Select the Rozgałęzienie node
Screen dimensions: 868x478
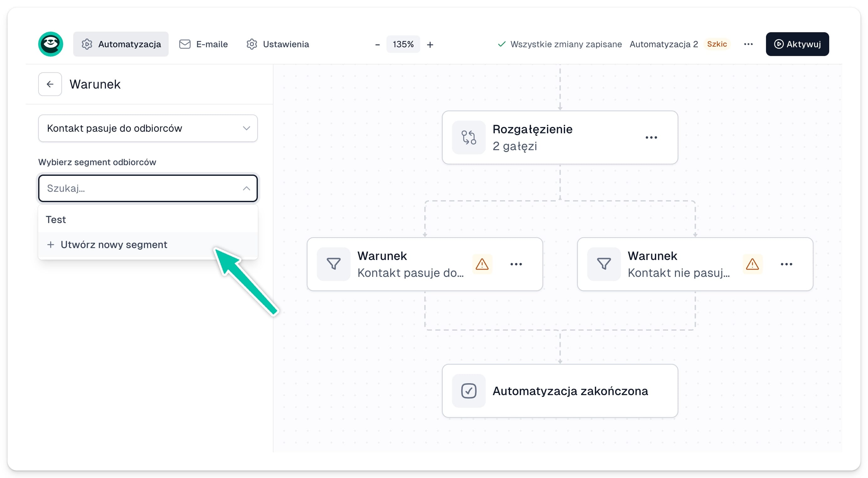[x=560, y=137]
